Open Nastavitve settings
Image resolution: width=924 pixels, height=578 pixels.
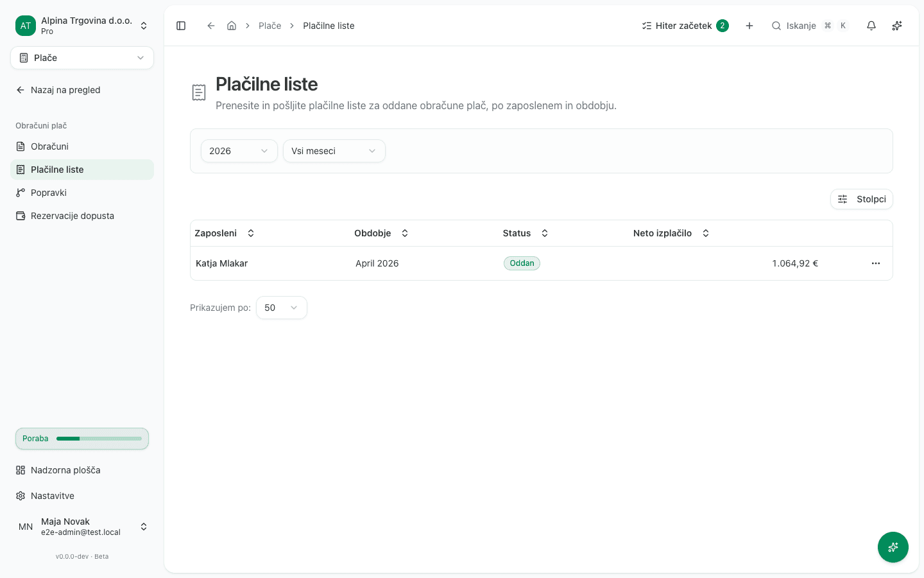[82, 496]
